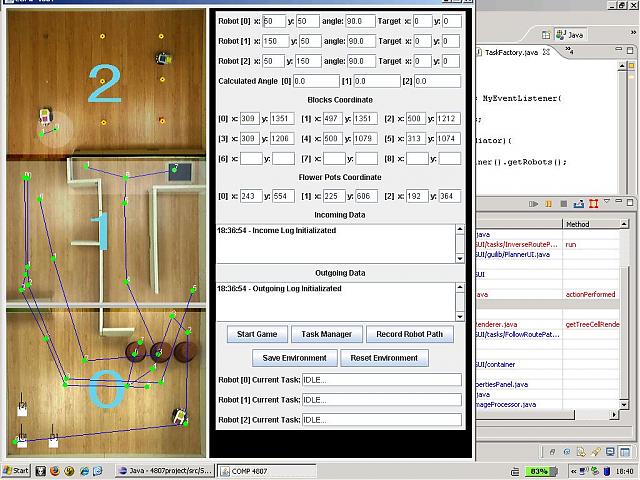Click Reset Environment
The height and width of the screenshot is (480, 640).
(x=384, y=357)
